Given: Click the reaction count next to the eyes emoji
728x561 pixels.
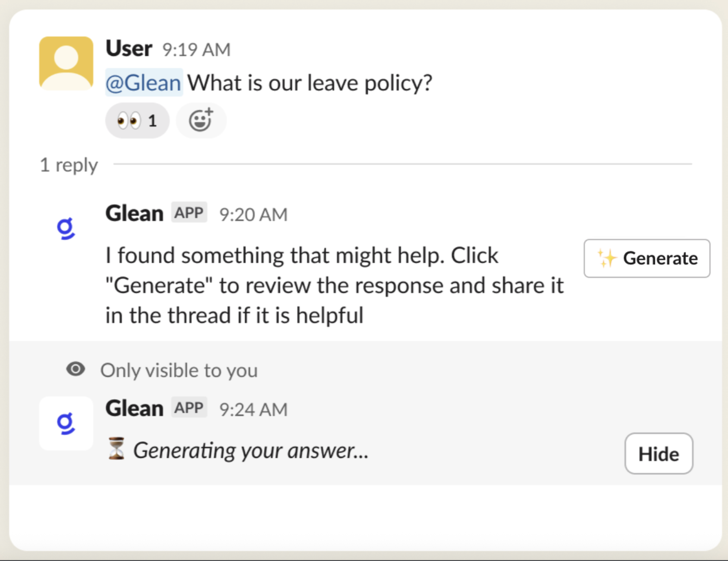Looking at the screenshot, I should [x=152, y=120].
